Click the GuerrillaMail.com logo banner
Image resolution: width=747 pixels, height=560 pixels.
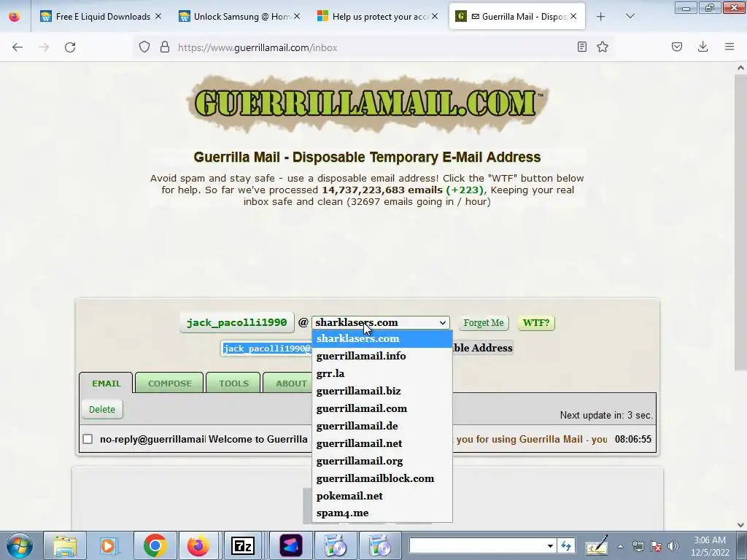tap(368, 104)
